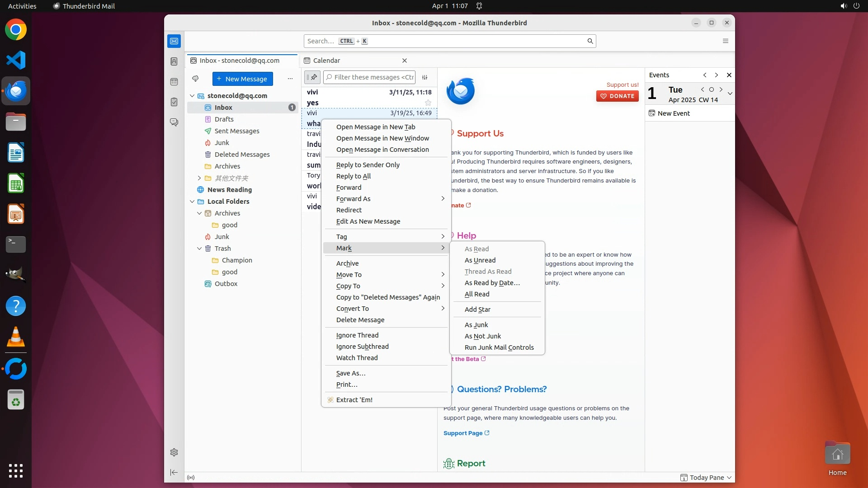Switch to the Calendar tab
This screenshot has height=488, width=868.
[326, 61]
